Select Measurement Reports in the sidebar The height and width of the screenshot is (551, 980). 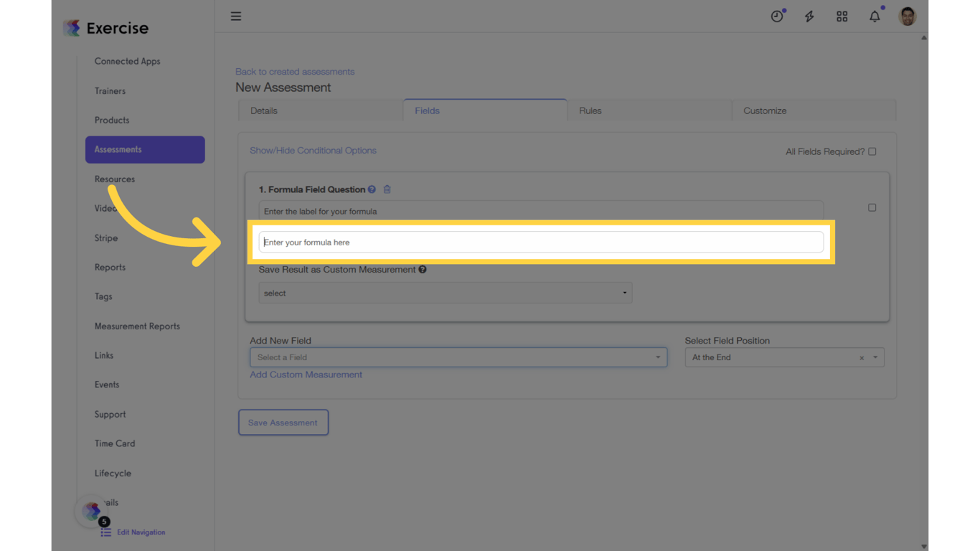click(x=137, y=326)
